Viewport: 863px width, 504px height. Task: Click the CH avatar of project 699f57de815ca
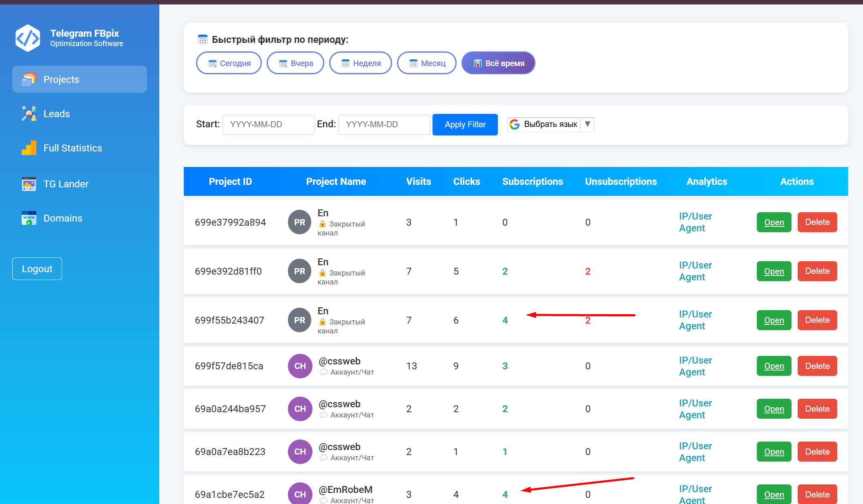point(300,366)
